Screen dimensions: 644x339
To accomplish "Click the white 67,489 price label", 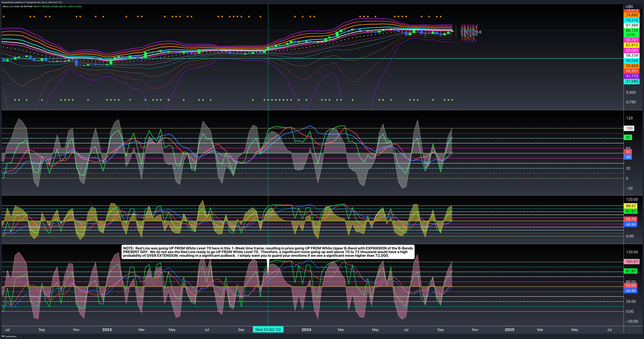I will [x=632, y=25].
